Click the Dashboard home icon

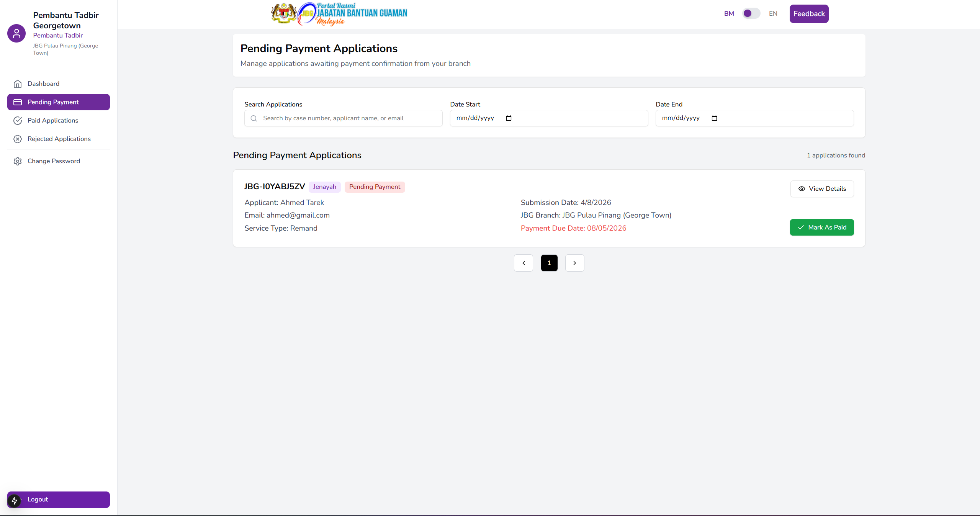click(18, 84)
